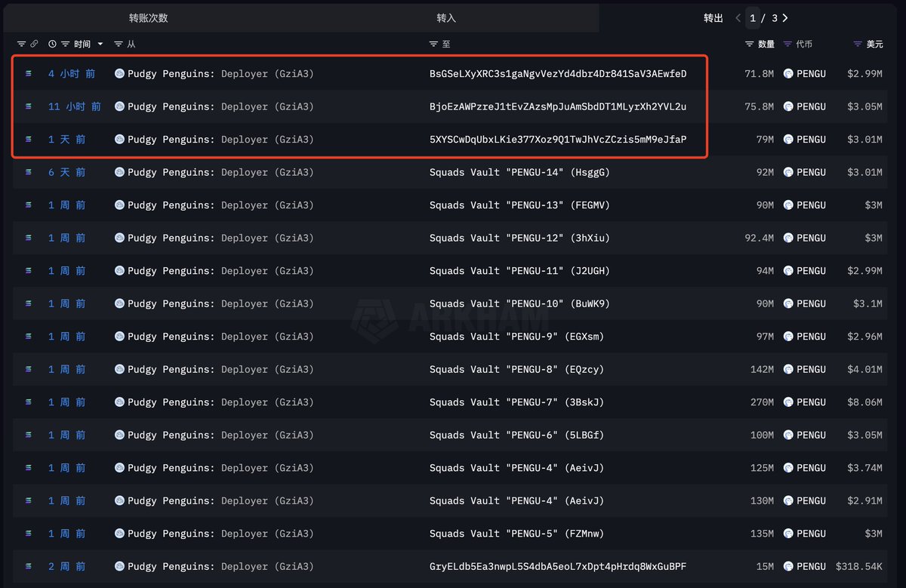Click the clock icon beside 时间
Viewport: 906px width, 588px height.
point(52,45)
